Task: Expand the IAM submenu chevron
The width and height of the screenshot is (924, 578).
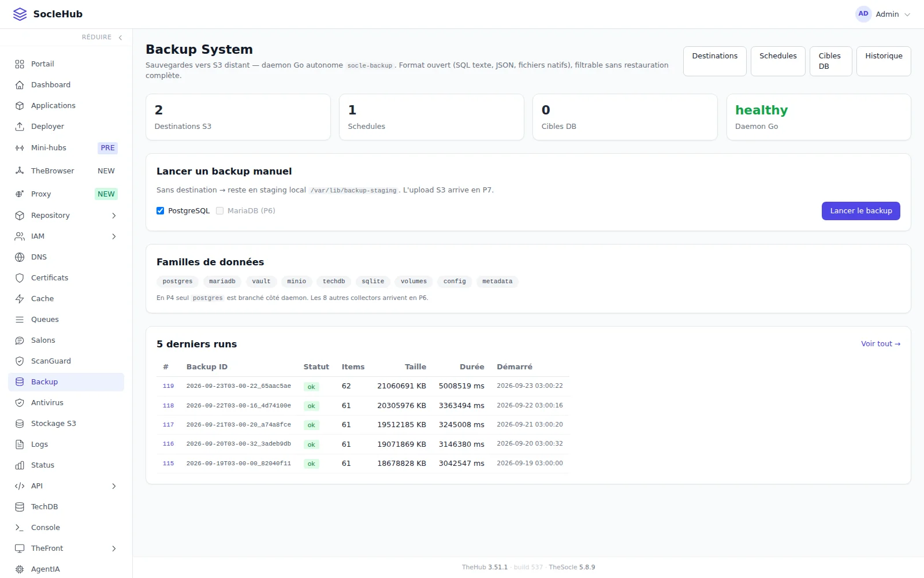Action: pos(114,236)
